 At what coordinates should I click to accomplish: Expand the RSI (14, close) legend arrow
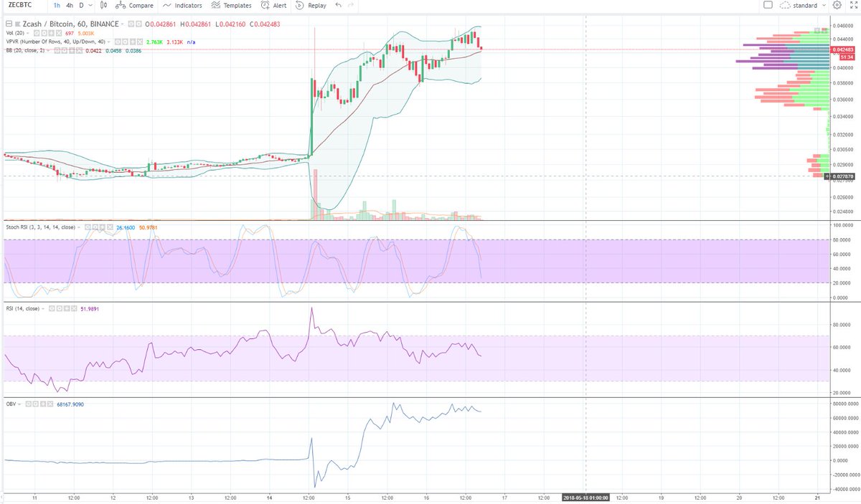pyautogui.click(x=42, y=309)
